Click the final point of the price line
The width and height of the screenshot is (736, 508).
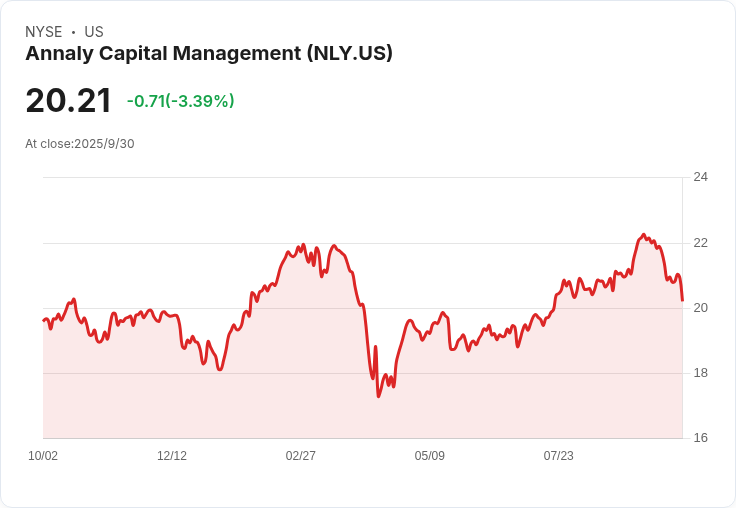pos(682,300)
